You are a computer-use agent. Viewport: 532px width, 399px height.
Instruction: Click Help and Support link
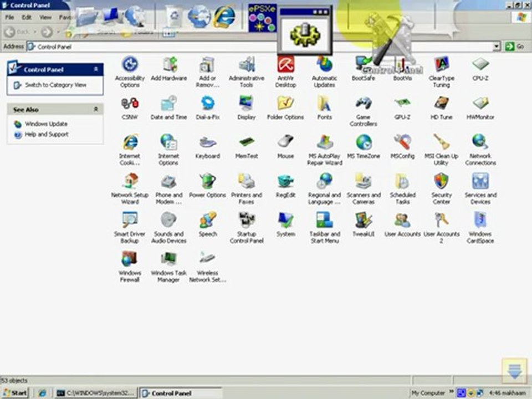click(x=47, y=134)
